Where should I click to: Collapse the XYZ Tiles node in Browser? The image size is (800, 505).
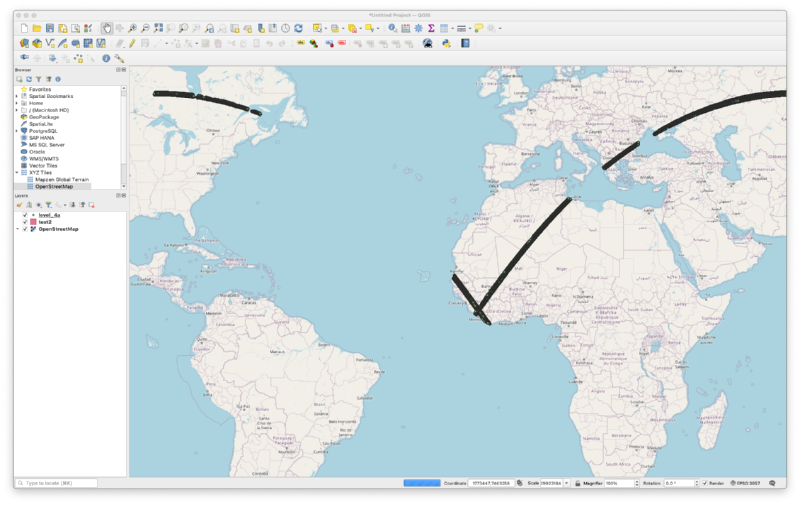[x=17, y=172]
